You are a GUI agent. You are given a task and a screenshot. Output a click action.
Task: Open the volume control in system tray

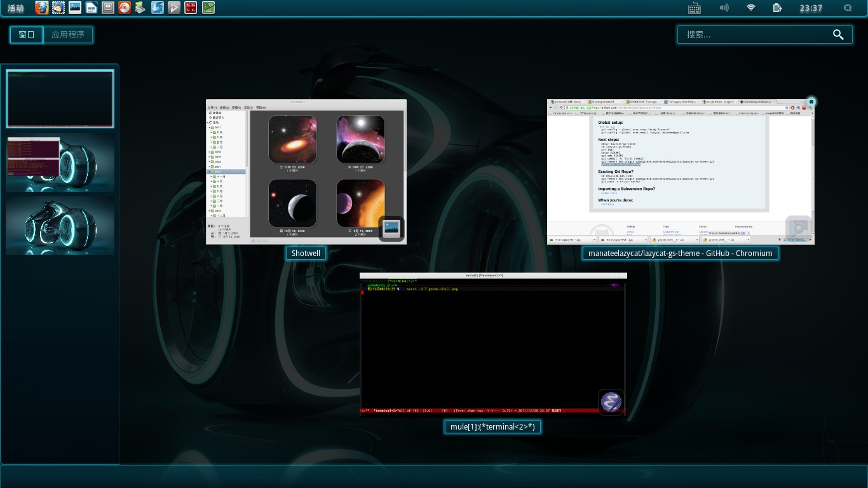(724, 8)
